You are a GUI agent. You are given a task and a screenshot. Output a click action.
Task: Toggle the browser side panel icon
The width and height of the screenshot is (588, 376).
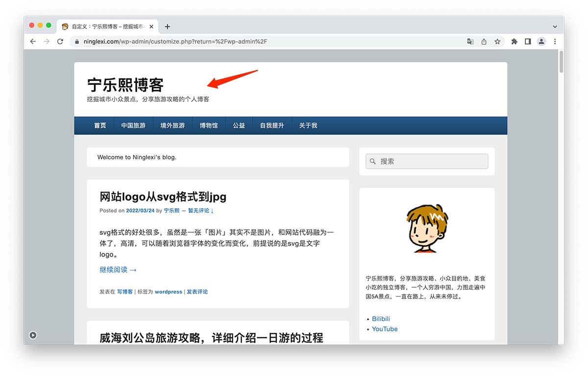coord(528,42)
